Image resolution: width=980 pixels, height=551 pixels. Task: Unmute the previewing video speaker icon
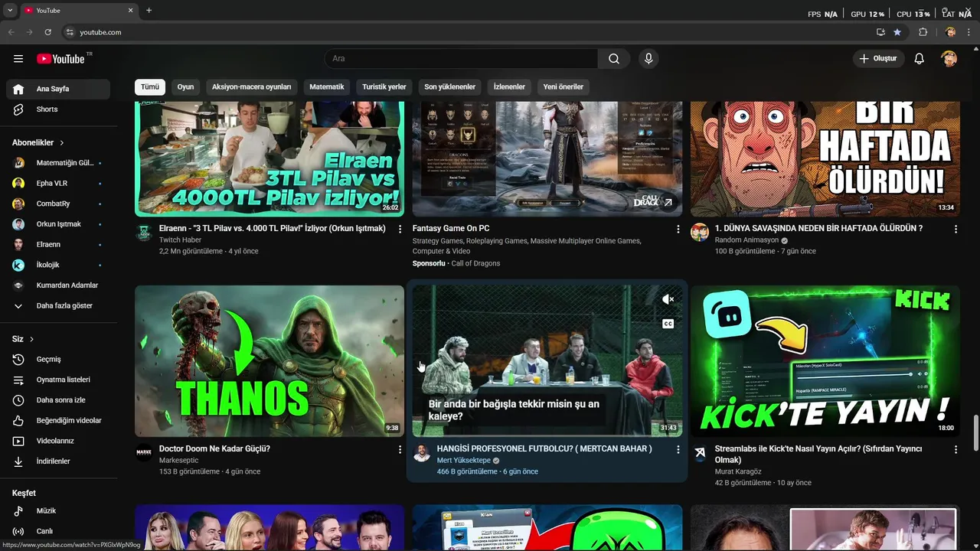pyautogui.click(x=668, y=299)
